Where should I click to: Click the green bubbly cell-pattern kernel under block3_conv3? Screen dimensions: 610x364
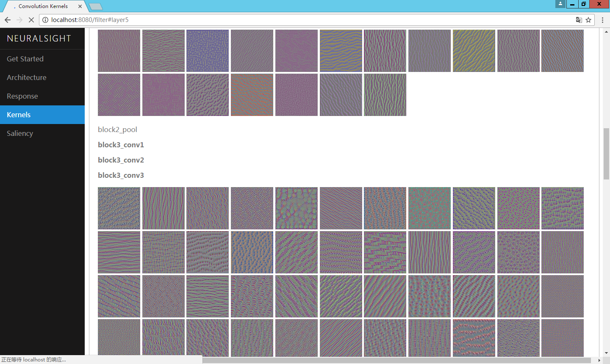pyautogui.click(x=297, y=208)
